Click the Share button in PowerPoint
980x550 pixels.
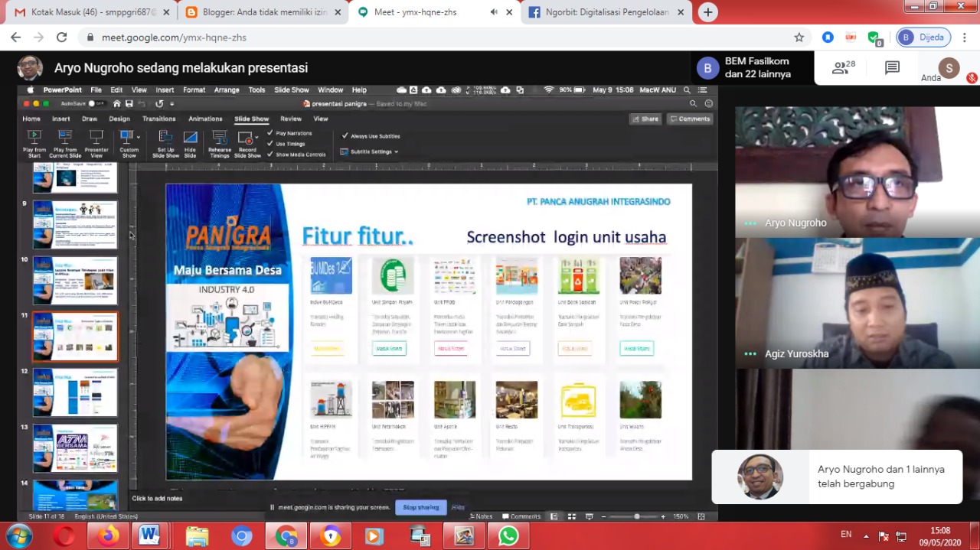click(645, 119)
